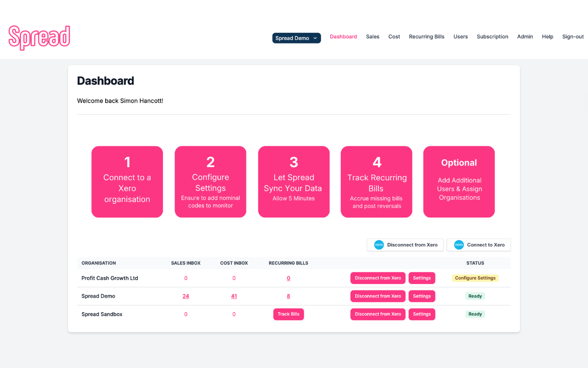Open recurring bills link 8 for Spread Demo
The width and height of the screenshot is (588, 368).
pyautogui.click(x=288, y=296)
